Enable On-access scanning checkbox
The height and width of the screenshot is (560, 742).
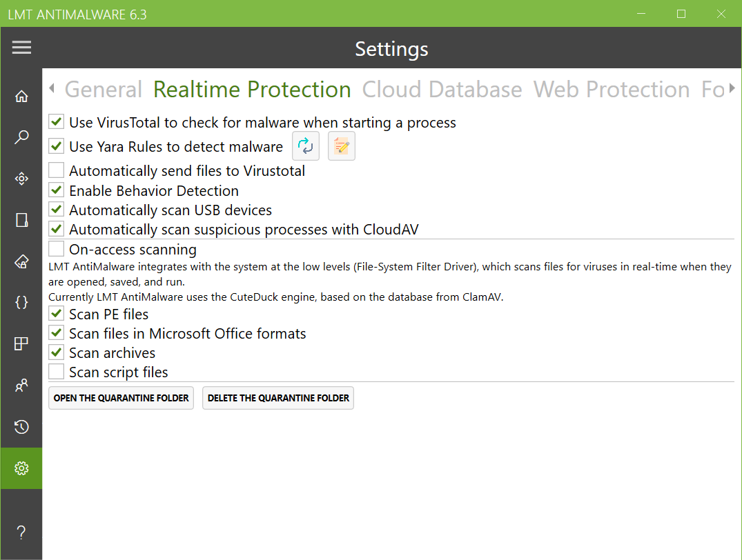57,249
